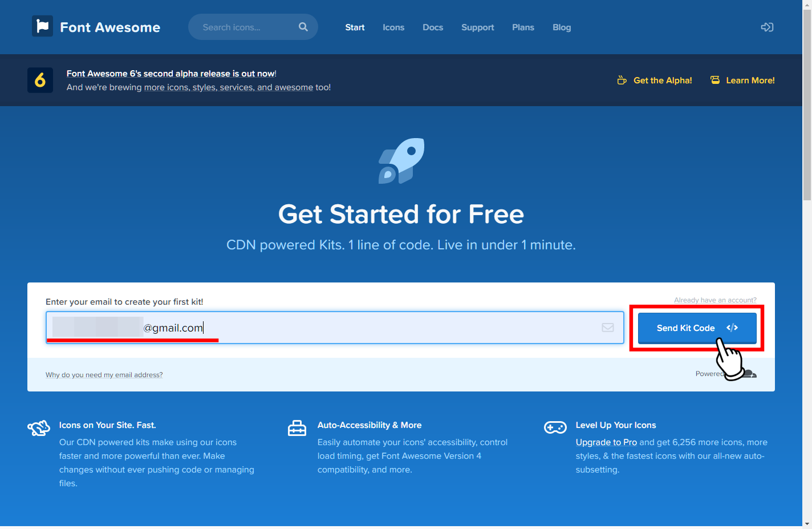Viewport: 812px width, 529px height.
Task: Click the Learn More! link
Action: [750, 80]
